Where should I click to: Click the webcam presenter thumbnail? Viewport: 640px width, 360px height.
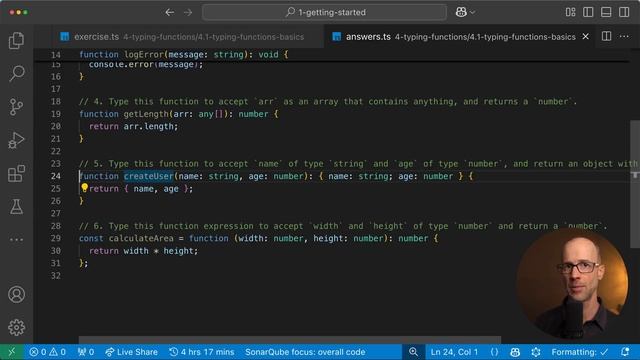coord(572,284)
